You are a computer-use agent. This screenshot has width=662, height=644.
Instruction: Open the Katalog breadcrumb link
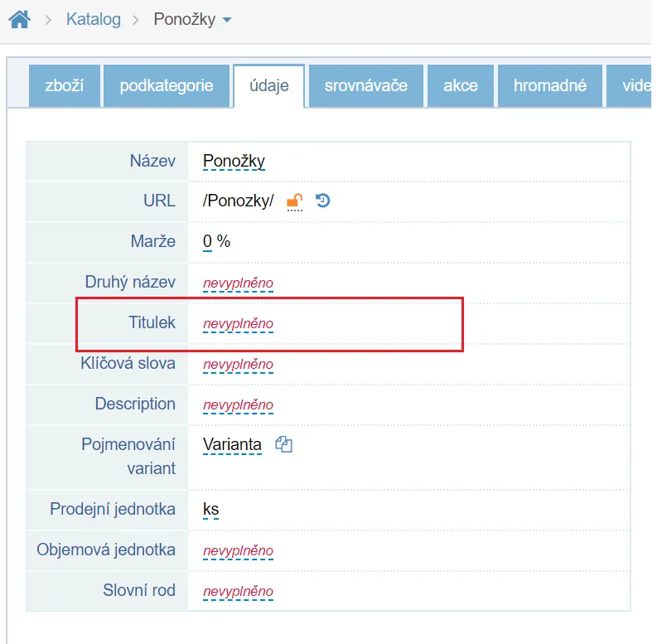[x=94, y=19]
